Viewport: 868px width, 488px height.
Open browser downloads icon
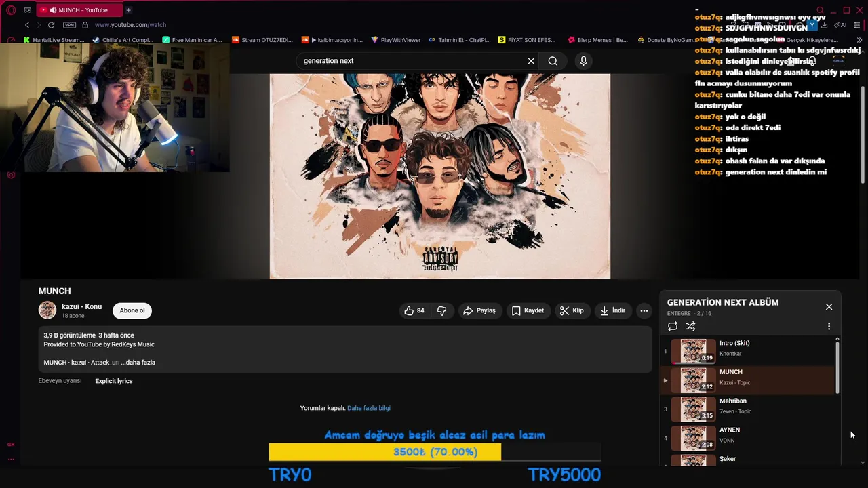click(x=824, y=25)
